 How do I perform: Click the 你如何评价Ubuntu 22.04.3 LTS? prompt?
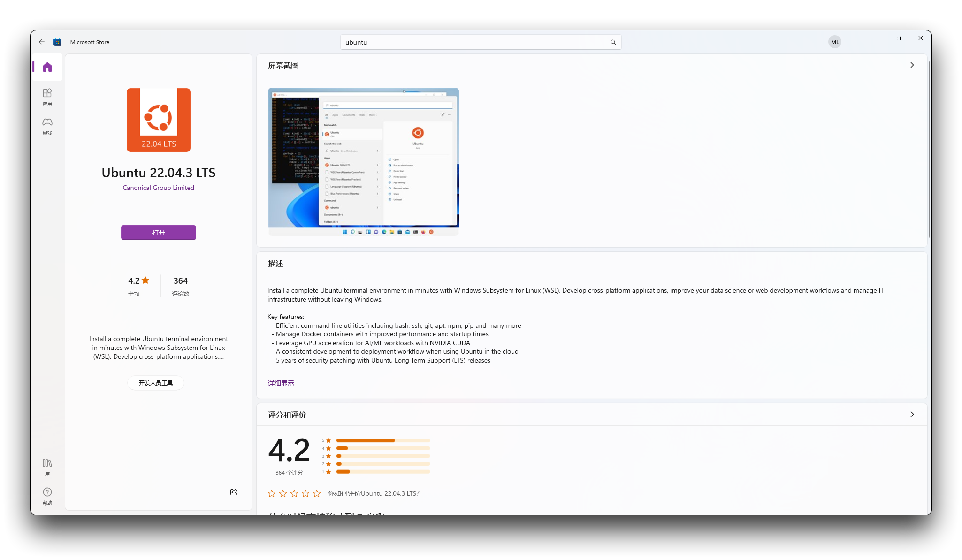[x=374, y=493]
